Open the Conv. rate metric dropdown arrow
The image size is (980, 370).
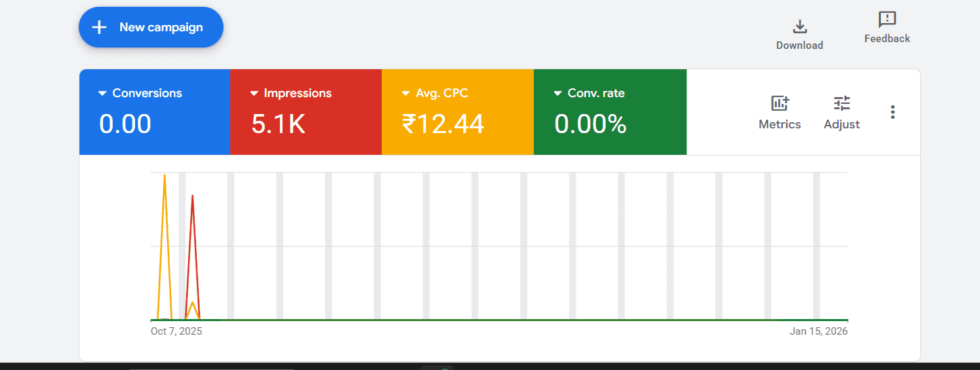pos(558,93)
